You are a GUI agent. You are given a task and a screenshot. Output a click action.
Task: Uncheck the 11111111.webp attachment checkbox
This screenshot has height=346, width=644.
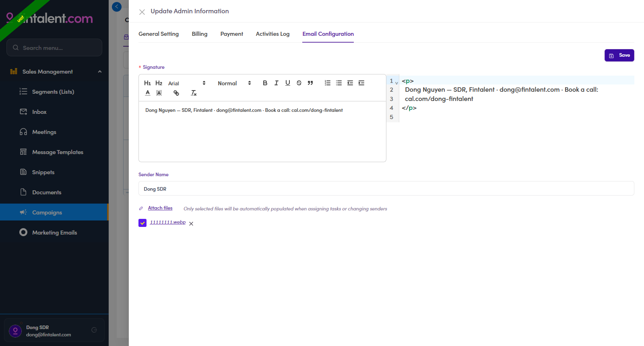click(x=142, y=223)
